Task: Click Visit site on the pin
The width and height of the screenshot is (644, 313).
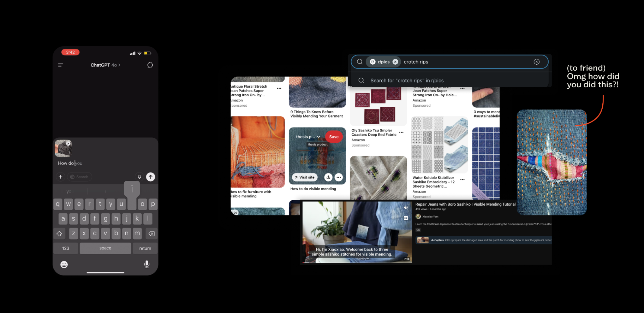Action: tap(305, 177)
